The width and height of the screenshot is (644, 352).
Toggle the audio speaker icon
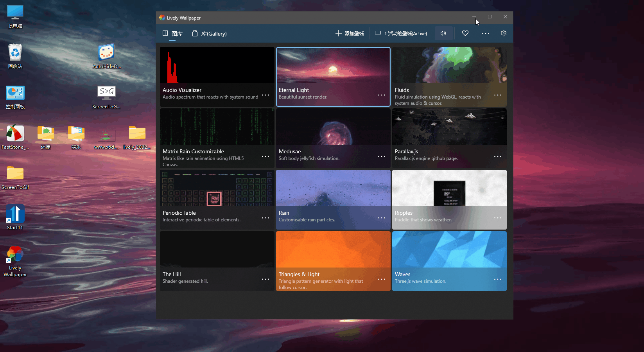(443, 33)
